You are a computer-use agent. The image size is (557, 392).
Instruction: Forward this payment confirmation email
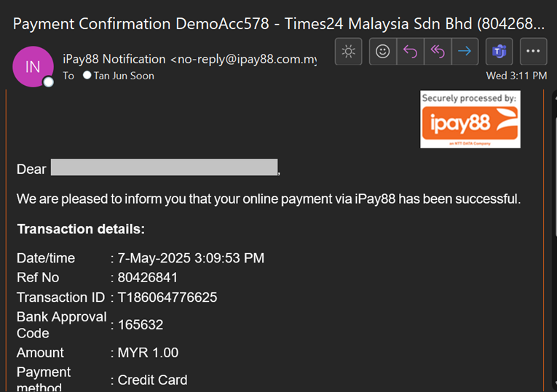tap(464, 52)
